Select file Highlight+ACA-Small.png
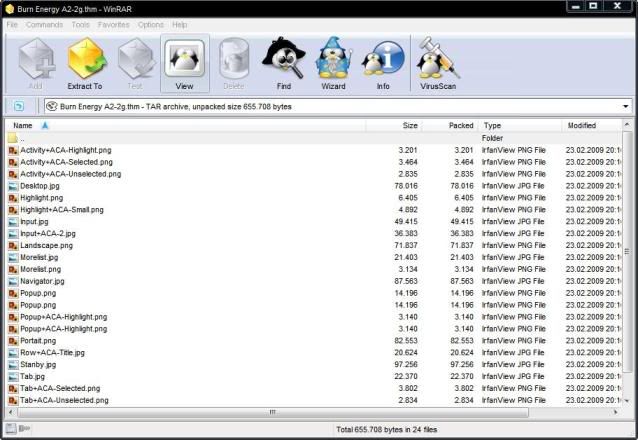 (62, 210)
